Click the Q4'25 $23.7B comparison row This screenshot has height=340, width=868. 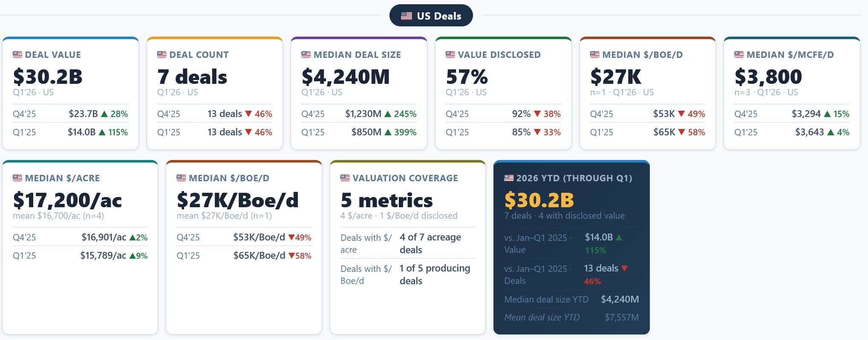tap(70, 114)
